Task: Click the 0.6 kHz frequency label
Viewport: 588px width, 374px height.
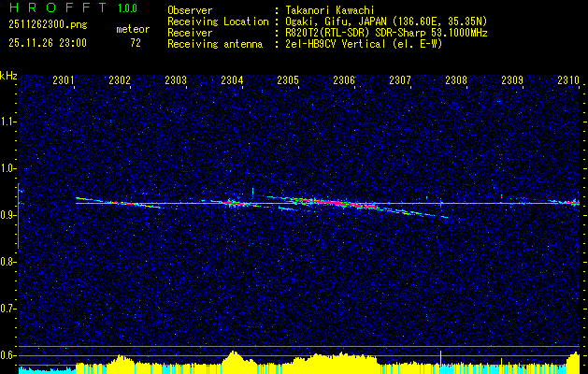Action: pos(7,355)
